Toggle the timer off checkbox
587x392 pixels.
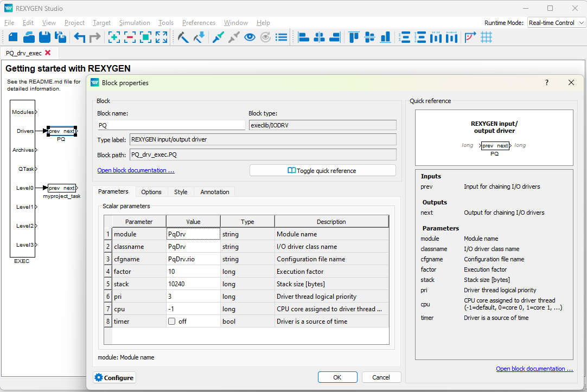pyautogui.click(x=172, y=322)
